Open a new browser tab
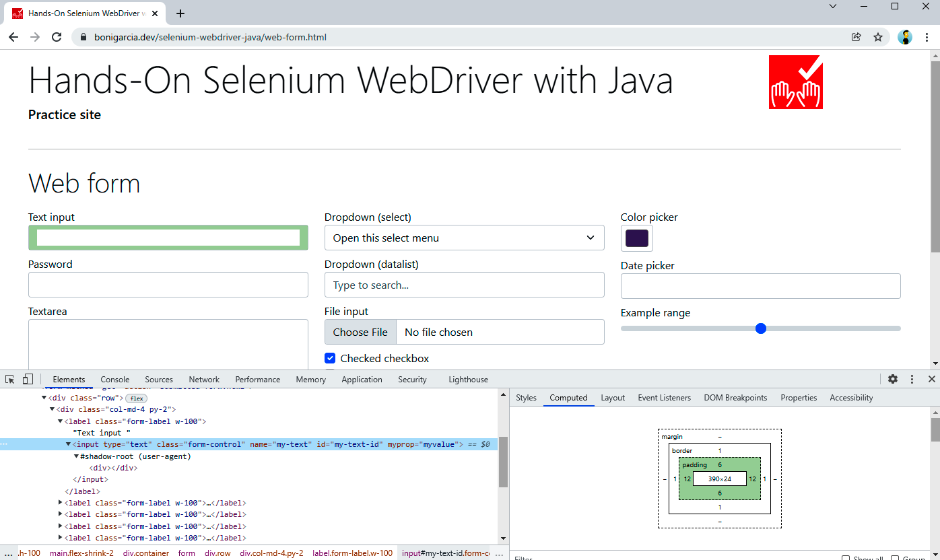The width and height of the screenshot is (940, 560). (x=180, y=13)
